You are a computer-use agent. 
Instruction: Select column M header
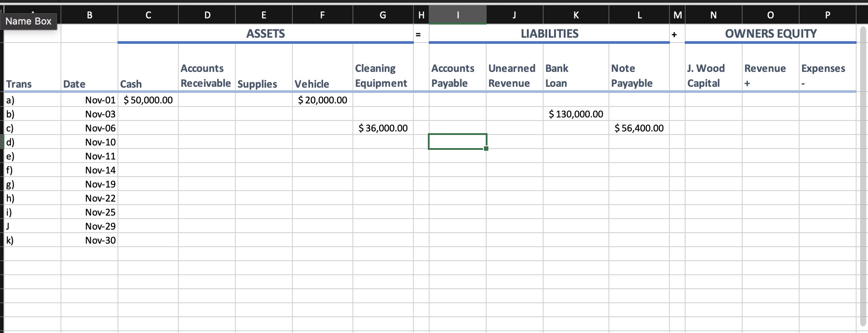[x=677, y=15]
